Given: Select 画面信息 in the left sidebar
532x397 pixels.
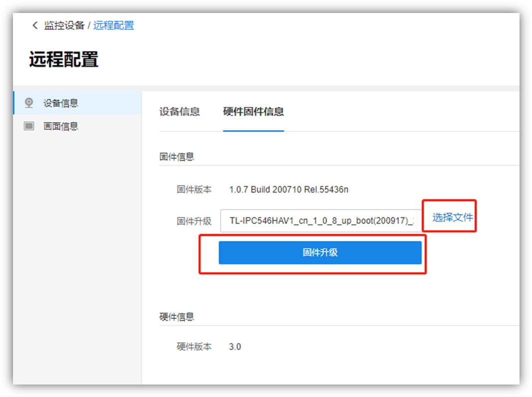Looking at the screenshot, I should [x=60, y=126].
